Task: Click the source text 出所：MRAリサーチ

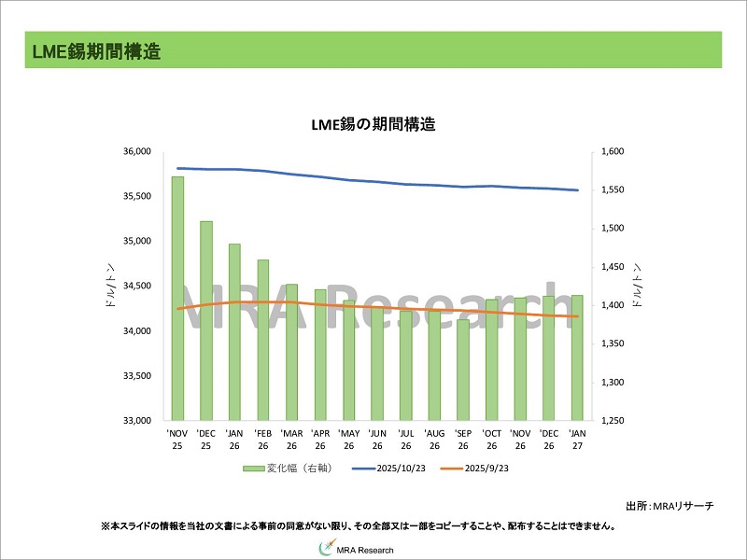Action: point(668,506)
